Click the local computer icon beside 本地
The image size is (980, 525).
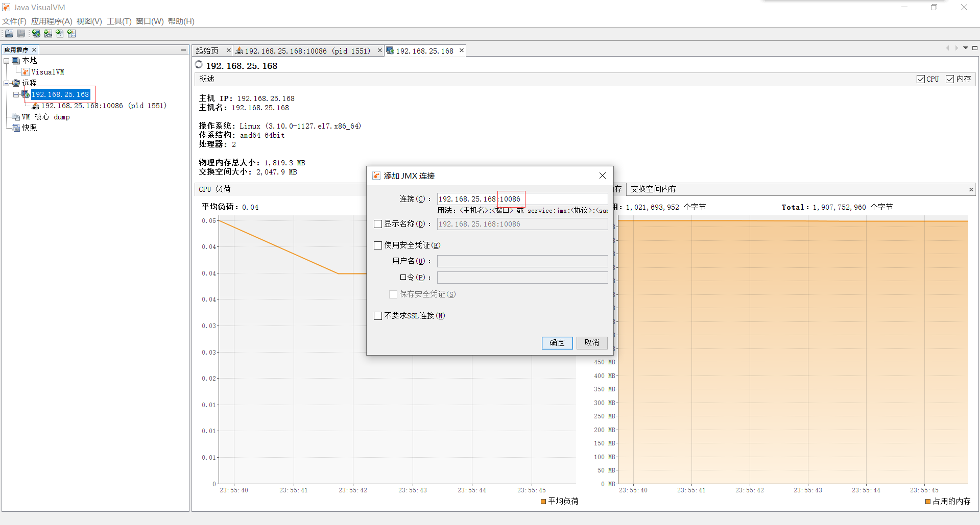tap(16, 61)
